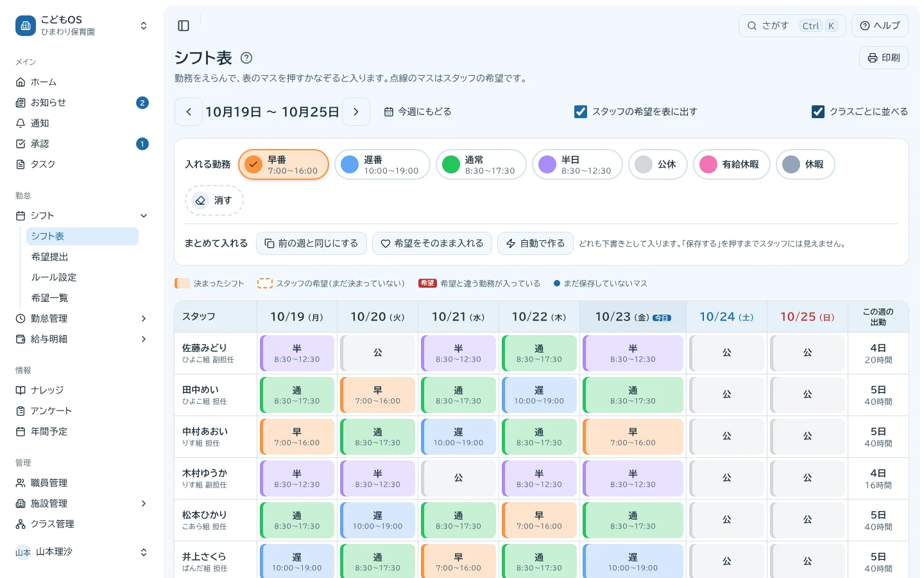Click 自動で作る
Screen dimensions: 924x578
click(x=536, y=243)
